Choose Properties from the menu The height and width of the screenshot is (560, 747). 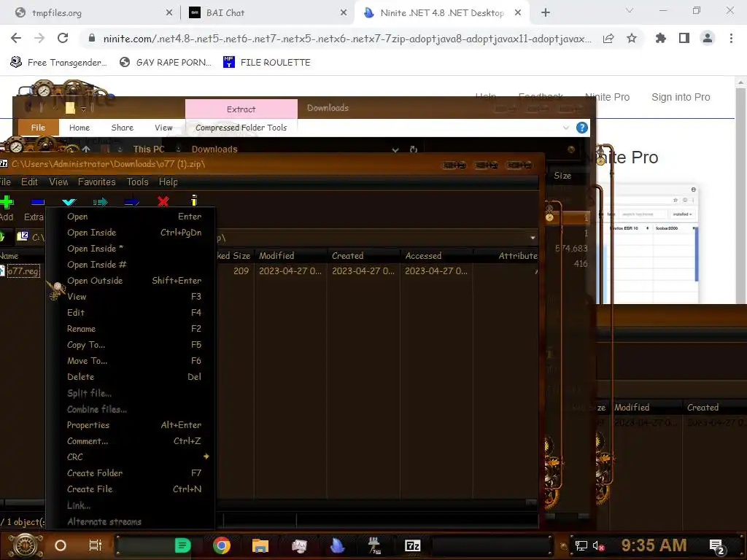tap(130, 425)
